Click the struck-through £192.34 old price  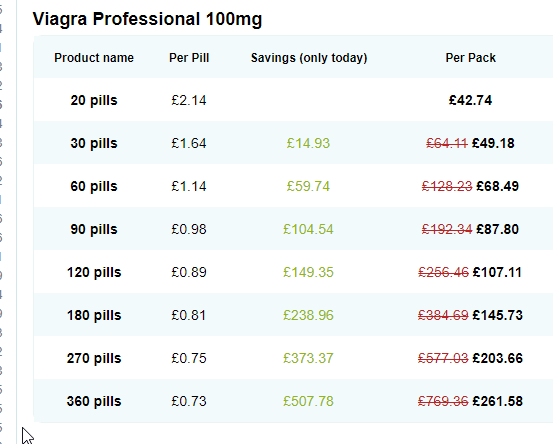pos(447,229)
